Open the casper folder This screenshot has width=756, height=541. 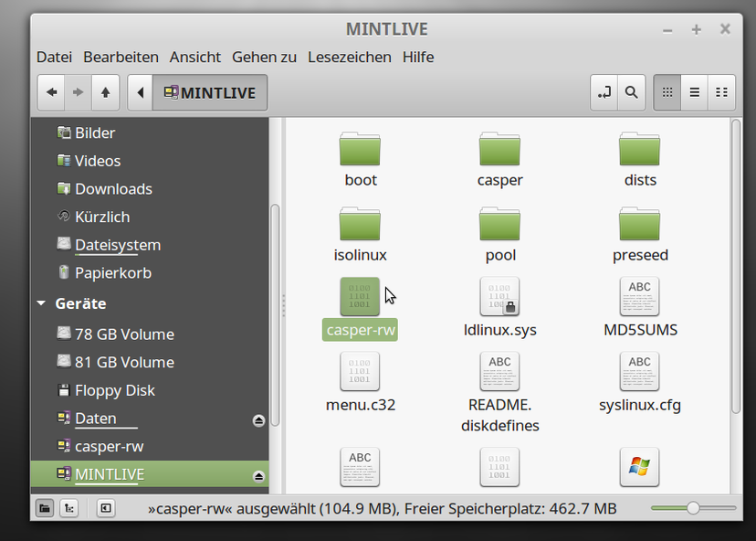pyautogui.click(x=499, y=151)
